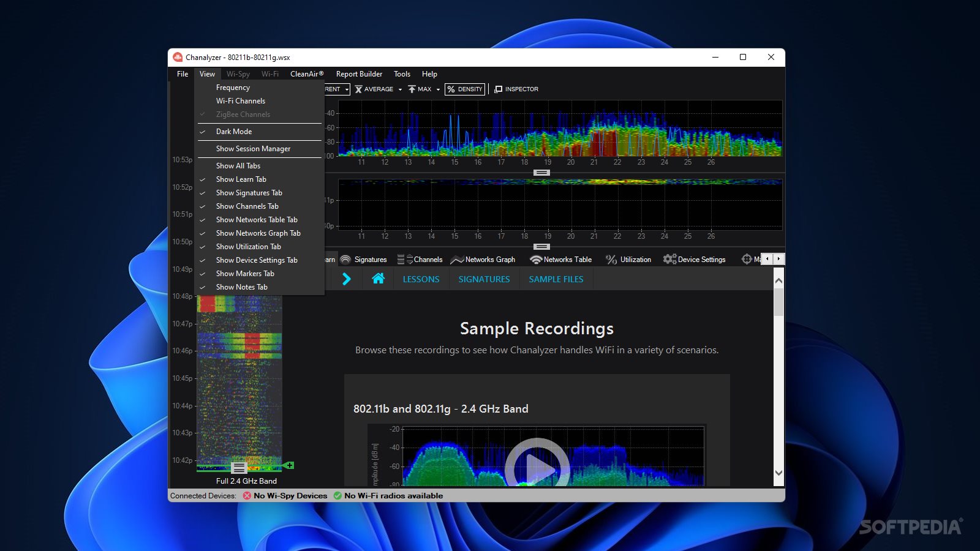
Task: Open the Markers tab crosshair icon
Action: (x=747, y=259)
